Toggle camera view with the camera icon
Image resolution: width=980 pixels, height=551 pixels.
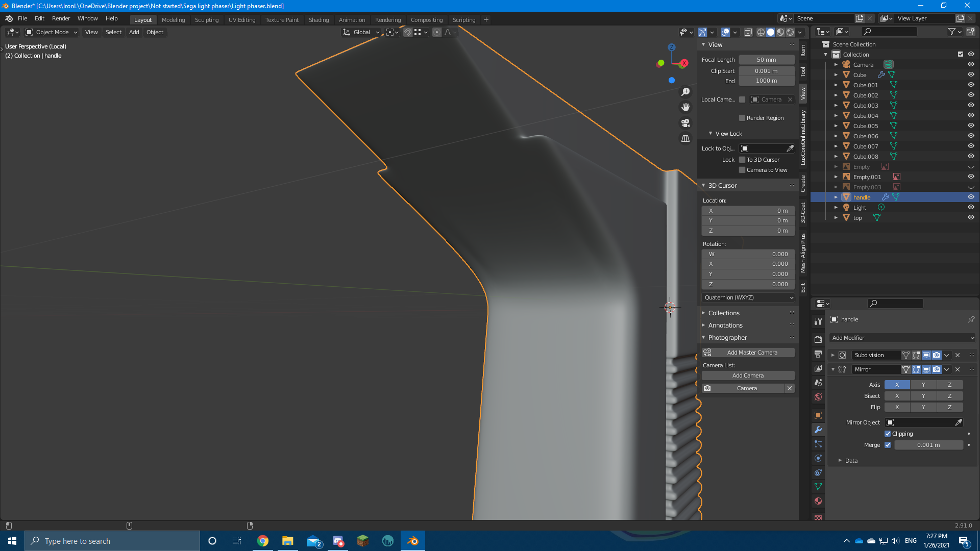click(x=685, y=123)
